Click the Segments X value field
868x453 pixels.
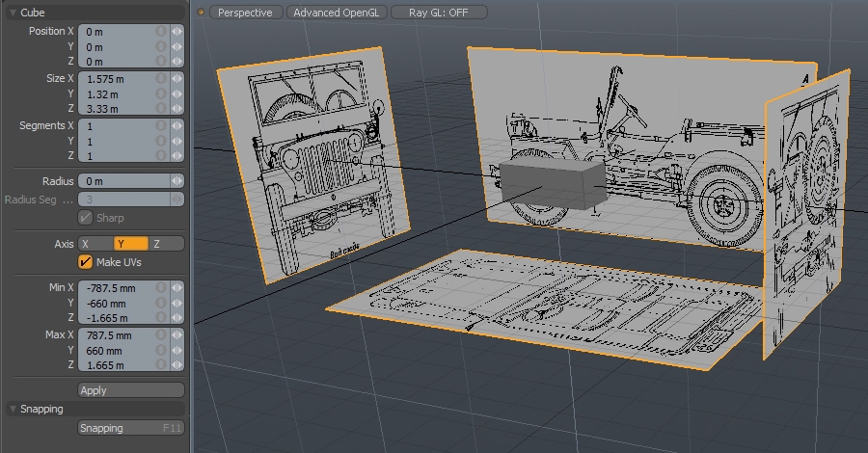(x=124, y=126)
